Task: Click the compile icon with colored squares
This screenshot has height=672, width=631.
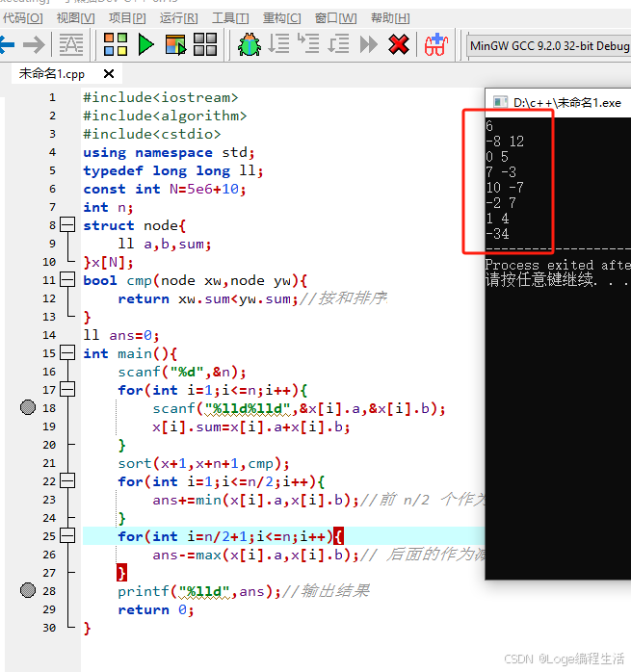Action: [116, 44]
